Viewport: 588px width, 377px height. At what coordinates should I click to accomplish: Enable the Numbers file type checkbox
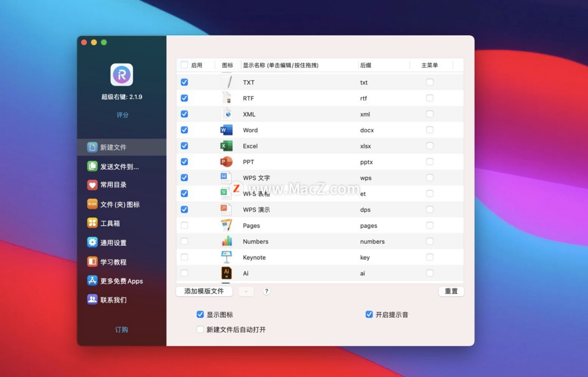coord(184,241)
